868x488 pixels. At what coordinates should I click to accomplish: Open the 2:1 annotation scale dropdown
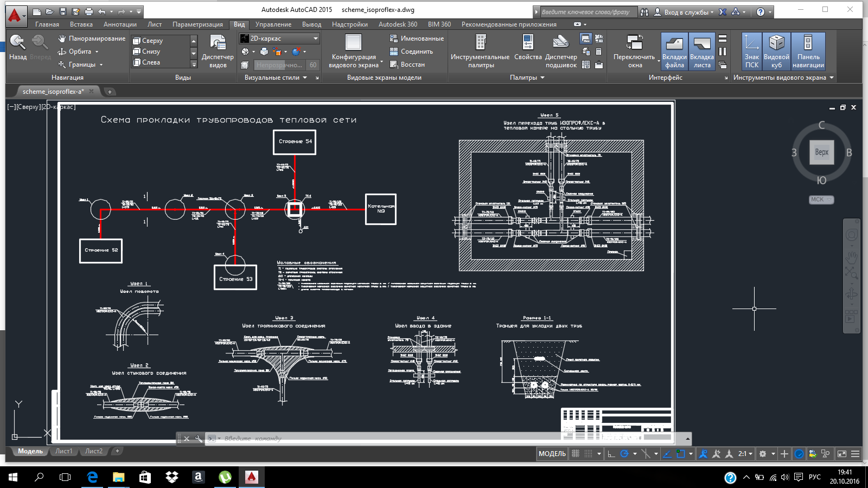tap(745, 454)
